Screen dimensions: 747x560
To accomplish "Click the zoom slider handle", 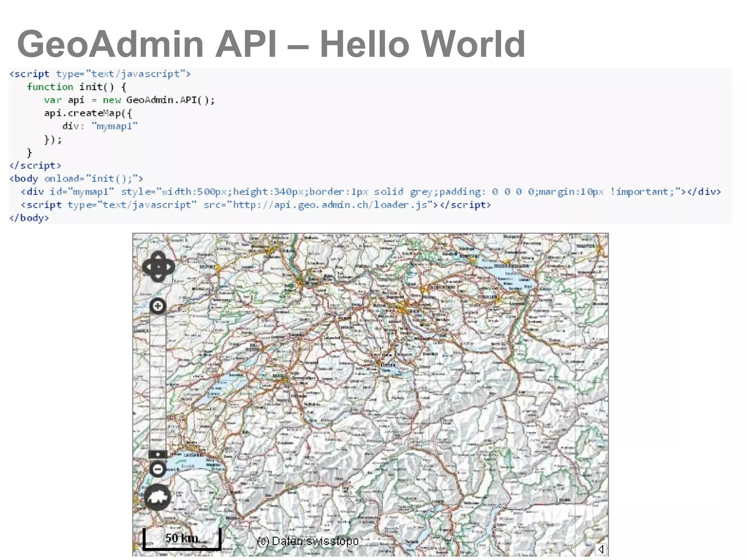I will pos(158,454).
